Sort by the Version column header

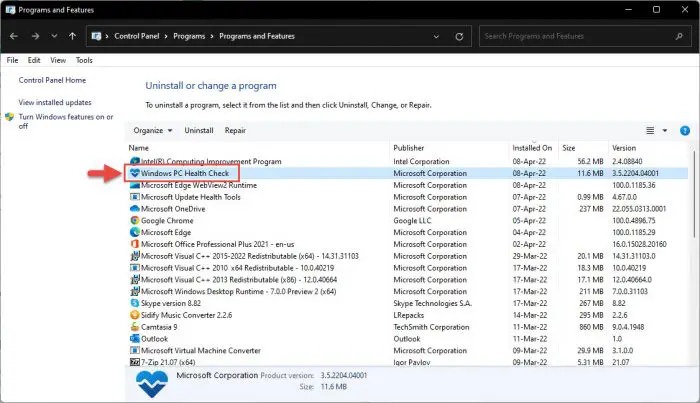tap(624, 148)
